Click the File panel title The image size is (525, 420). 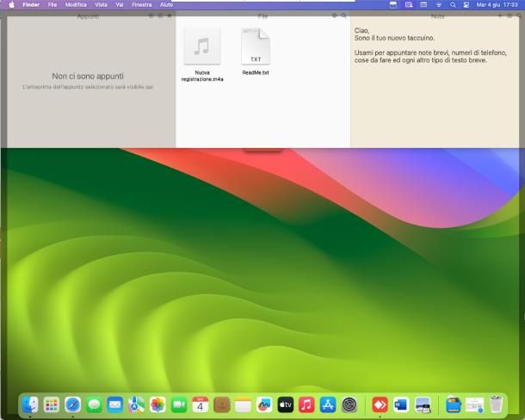[x=262, y=16]
